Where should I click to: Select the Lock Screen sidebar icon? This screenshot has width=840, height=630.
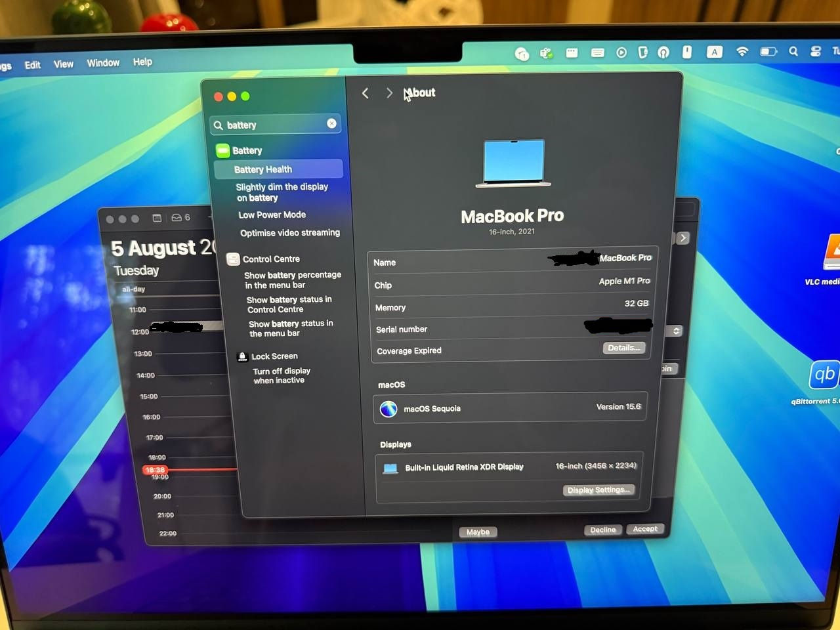click(242, 356)
